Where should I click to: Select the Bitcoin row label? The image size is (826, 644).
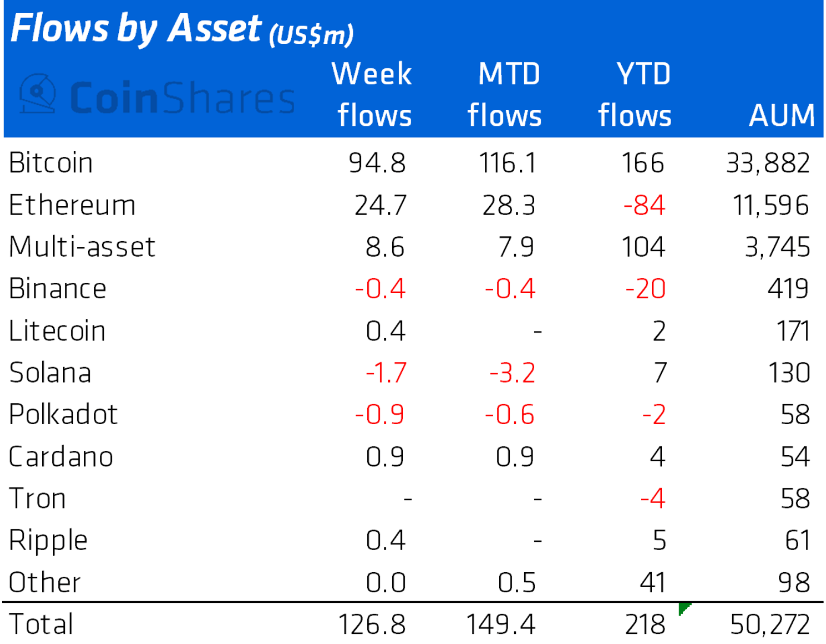pos(51,163)
